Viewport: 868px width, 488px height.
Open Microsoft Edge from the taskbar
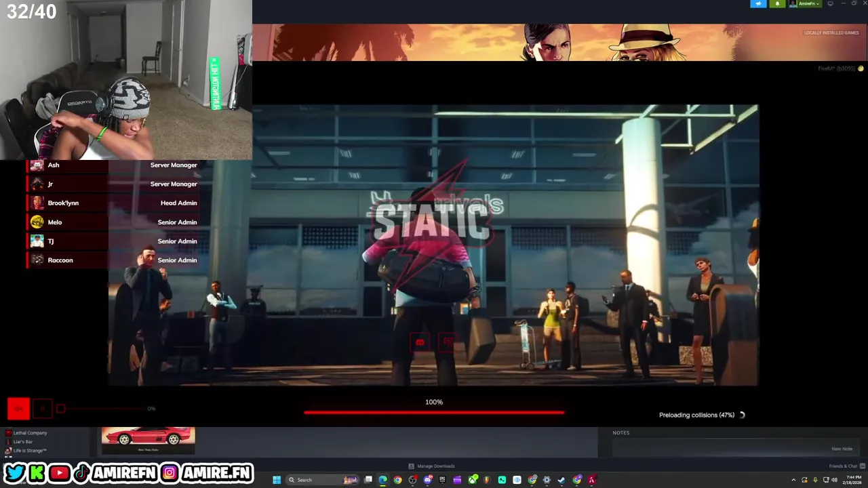pos(383,480)
